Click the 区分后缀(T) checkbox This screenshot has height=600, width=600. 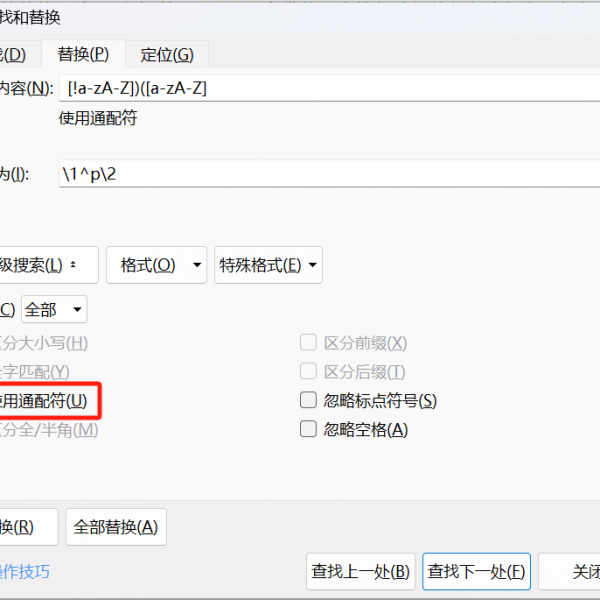(309, 372)
